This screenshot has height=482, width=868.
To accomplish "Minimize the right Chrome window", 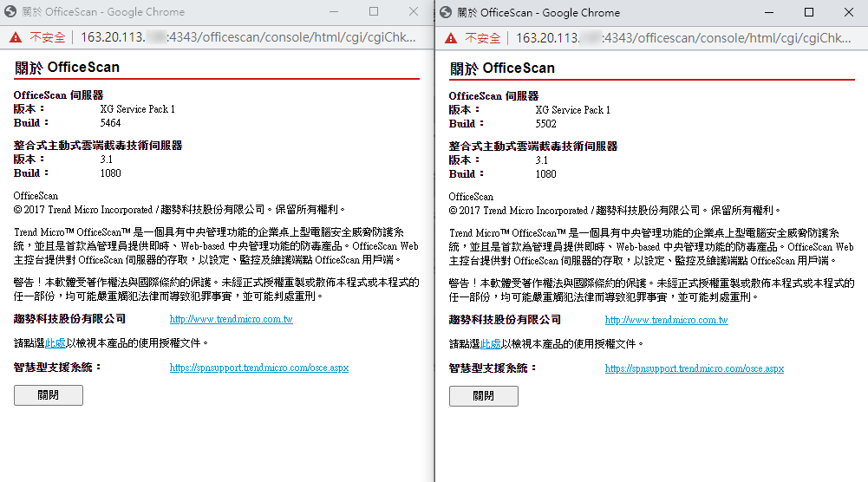I will coord(769,12).
